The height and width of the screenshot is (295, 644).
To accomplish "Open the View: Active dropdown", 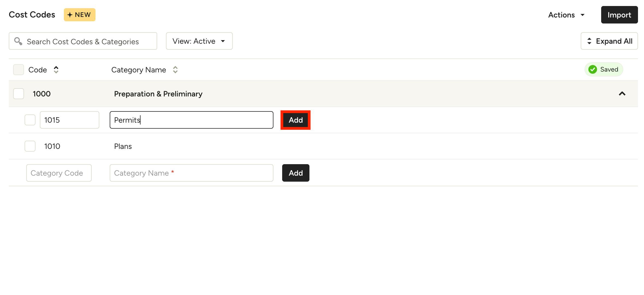I will click(x=199, y=41).
